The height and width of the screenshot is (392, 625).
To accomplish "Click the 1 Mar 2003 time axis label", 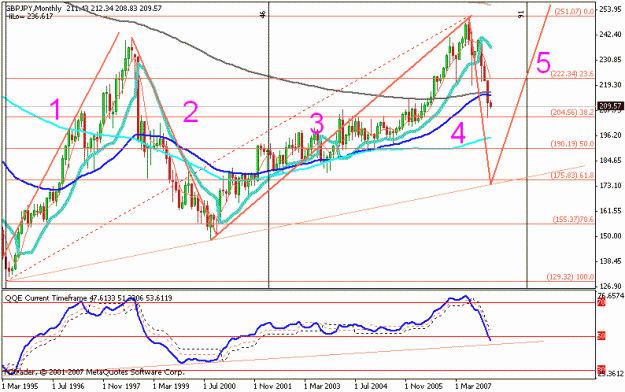I will click(x=322, y=386).
